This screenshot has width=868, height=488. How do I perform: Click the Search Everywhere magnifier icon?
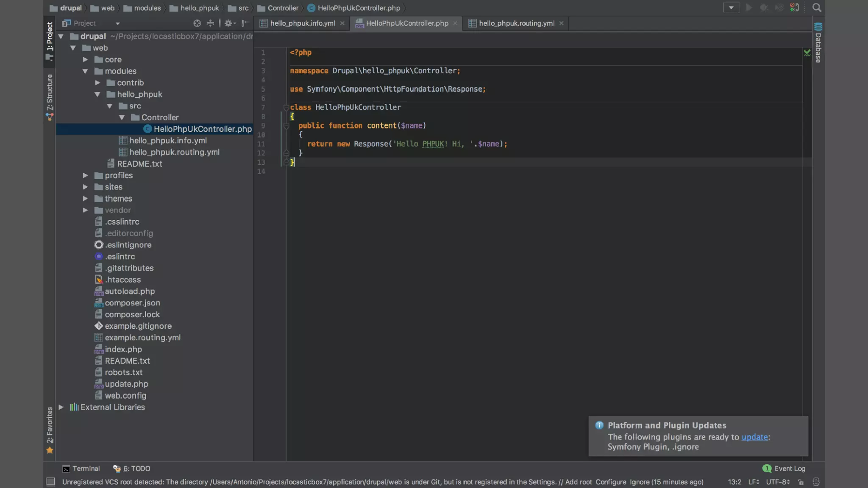point(817,8)
